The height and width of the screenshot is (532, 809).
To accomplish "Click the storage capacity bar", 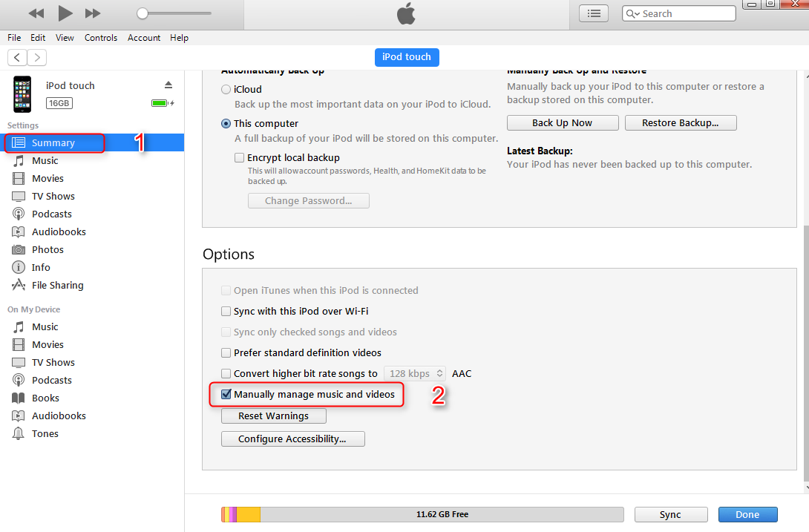I will [422, 514].
